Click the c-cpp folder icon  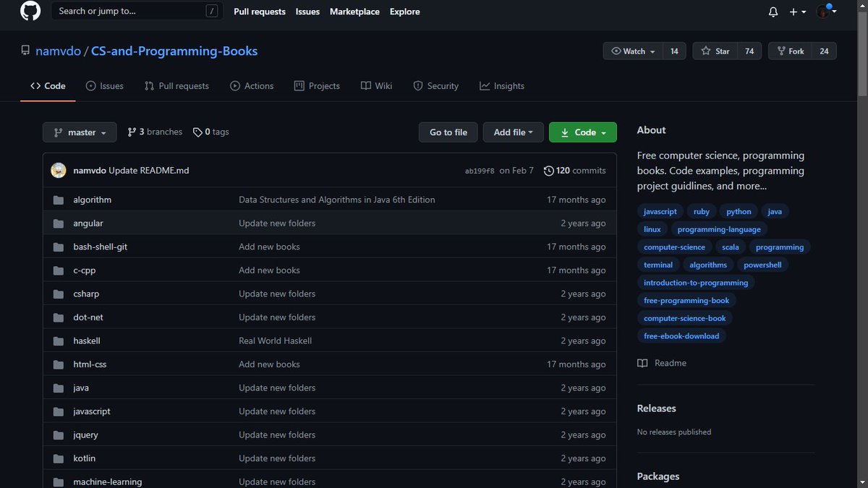tap(59, 270)
